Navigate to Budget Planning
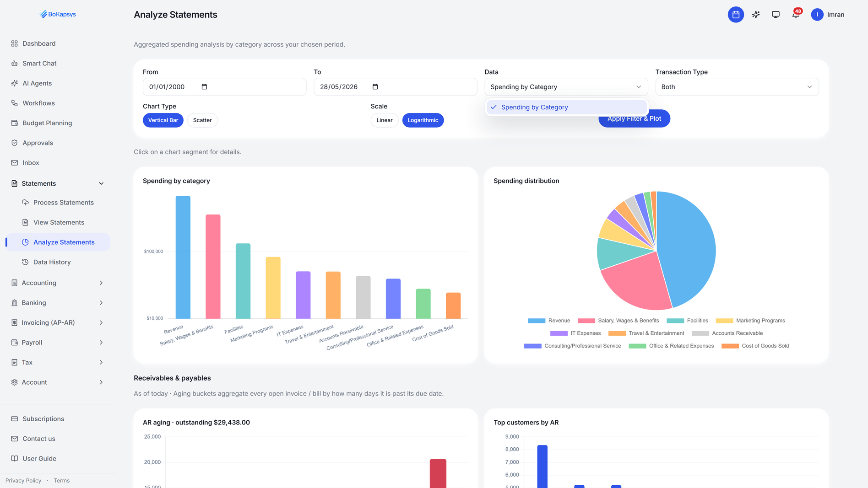The image size is (868, 488). pyautogui.click(x=47, y=123)
